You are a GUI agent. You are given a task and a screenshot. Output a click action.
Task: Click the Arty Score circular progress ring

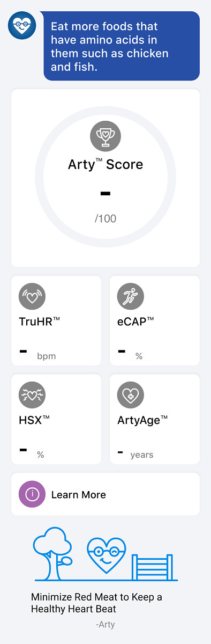coord(105,177)
